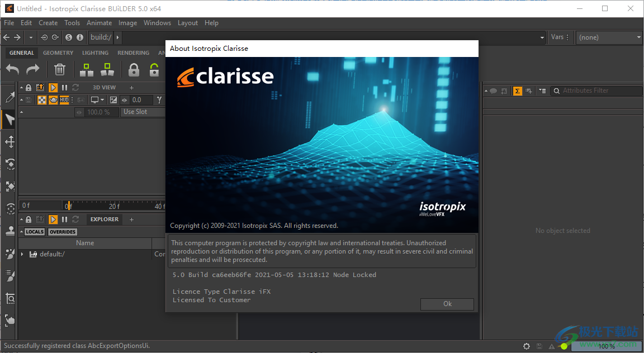Open the history dropdown arrow beside forward

31,37
